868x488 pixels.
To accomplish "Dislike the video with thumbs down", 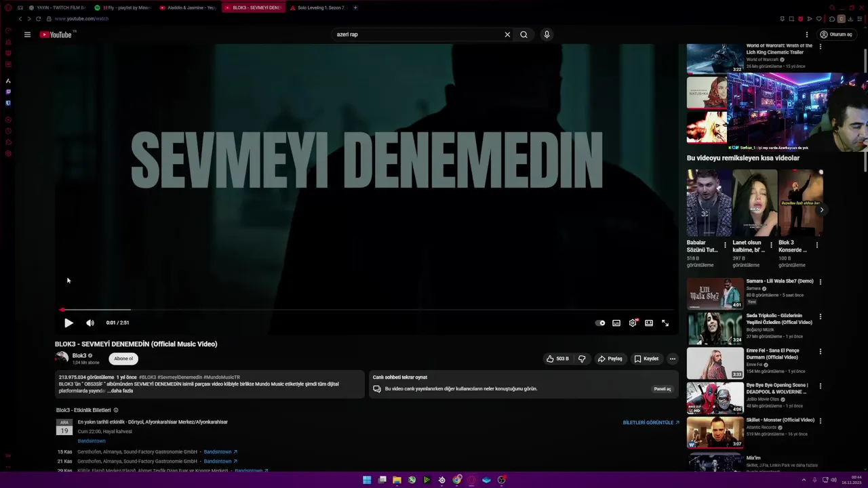I will pyautogui.click(x=582, y=359).
